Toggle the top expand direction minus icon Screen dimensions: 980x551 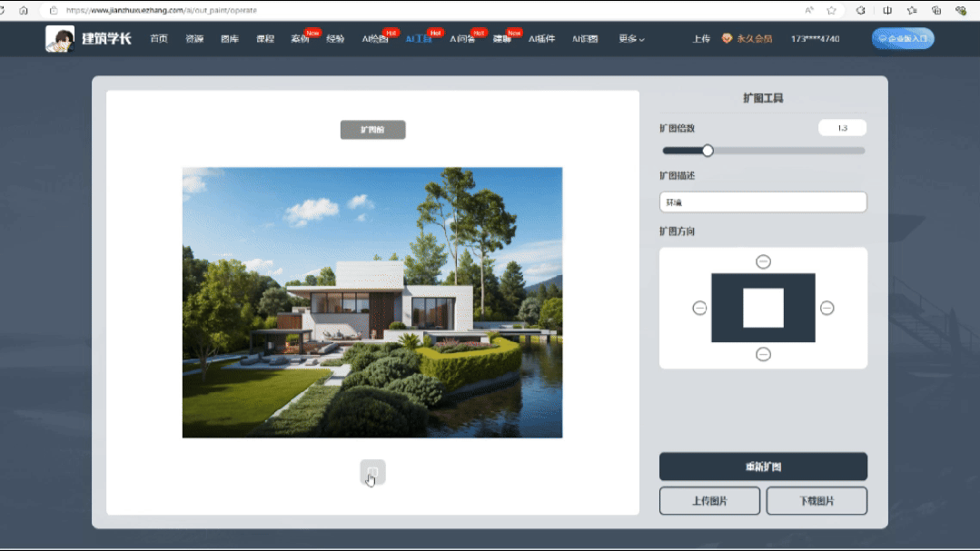763,261
